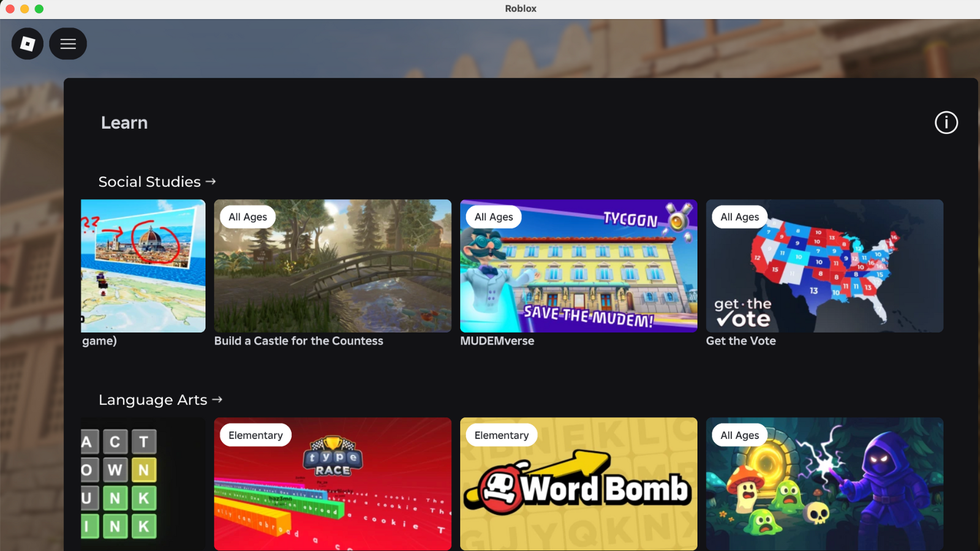The width and height of the screenshot is (980, 551).
Task: Click Elementary badge on Type Race
Action: pyautogui.click(x=255, y=435)
